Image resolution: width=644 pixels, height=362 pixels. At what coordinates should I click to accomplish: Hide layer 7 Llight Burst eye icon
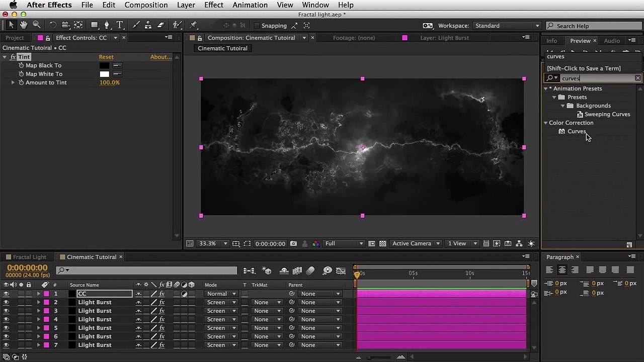tap(6, 345)
